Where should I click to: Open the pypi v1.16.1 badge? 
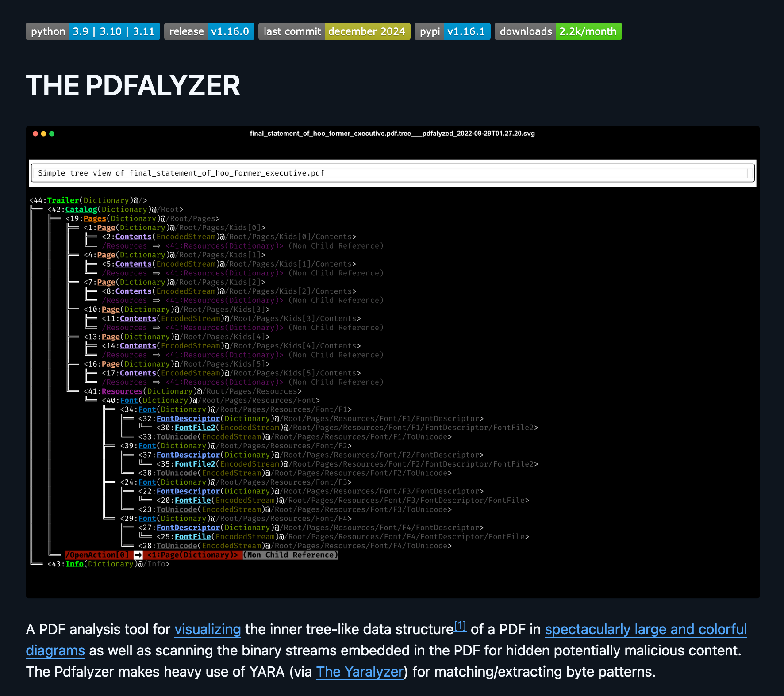coord(453,31)
